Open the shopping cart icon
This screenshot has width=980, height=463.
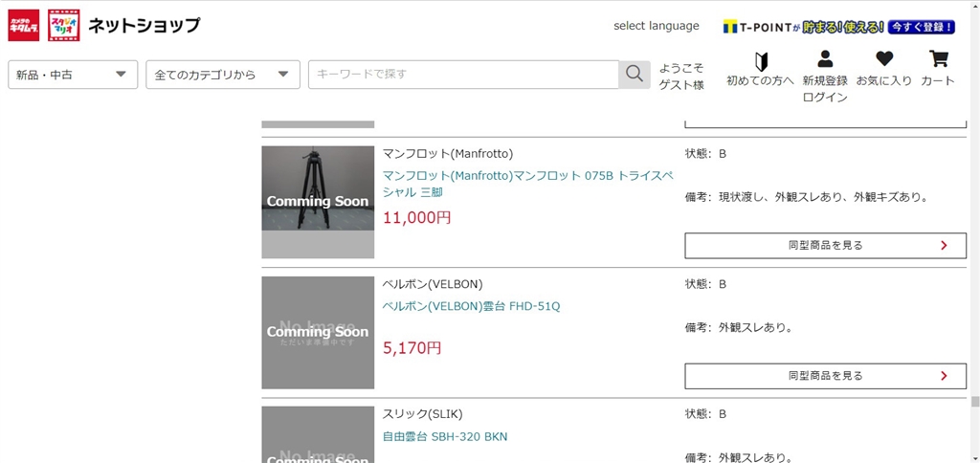tap(938, 60)
